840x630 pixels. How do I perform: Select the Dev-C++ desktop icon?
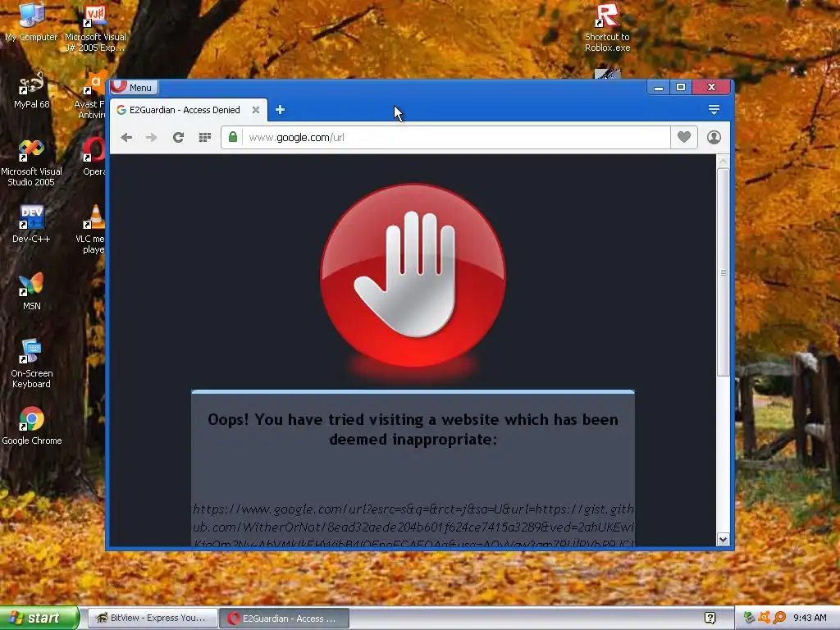[x=31, y=225]
